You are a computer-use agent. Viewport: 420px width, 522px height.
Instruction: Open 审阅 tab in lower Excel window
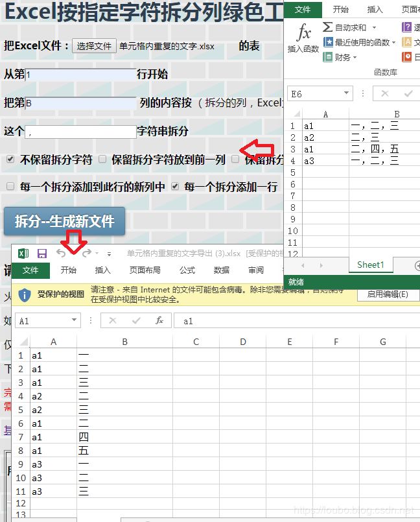click(x=256, y=270)
